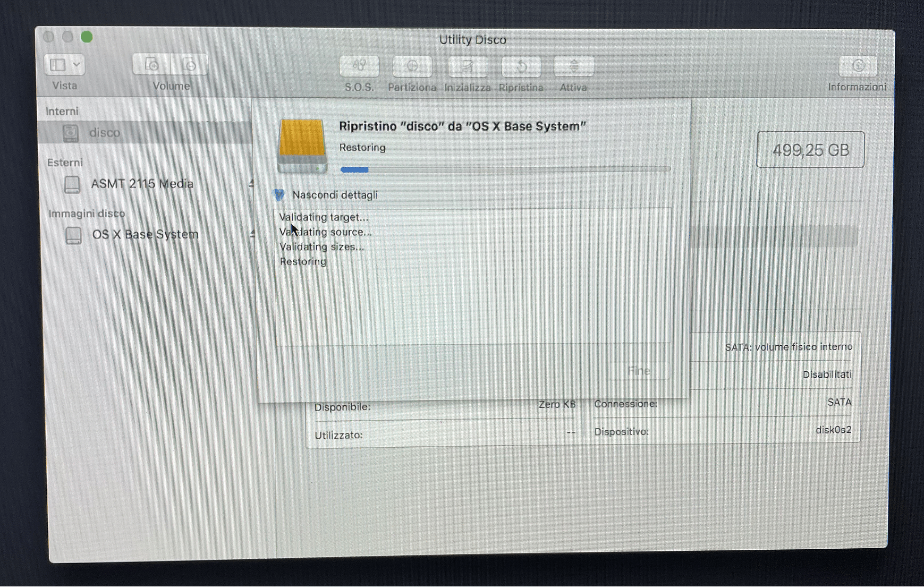Image resolution: width=924 pixels, height=588 pixels.
Task: Run the S.O.S. first aid tool
Action: coord(359,66)
